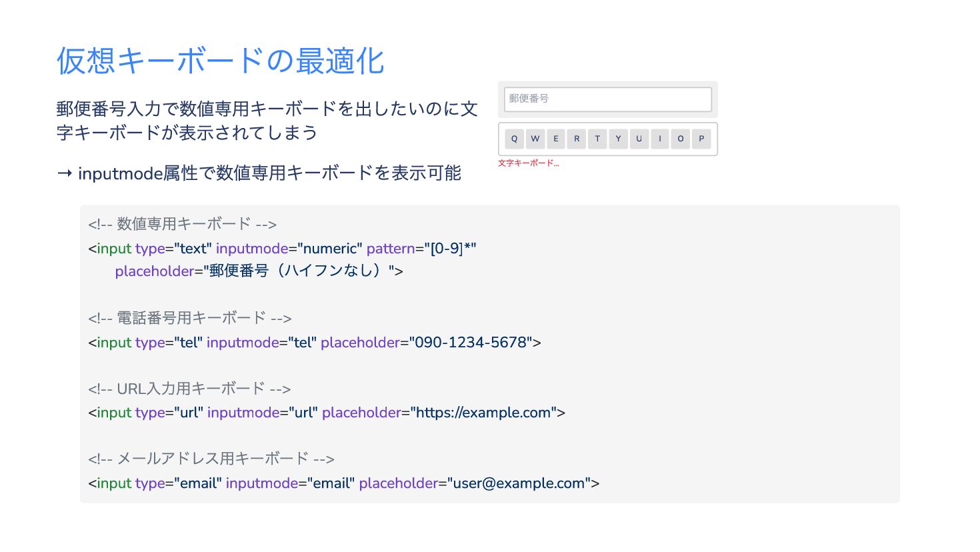Viewport: 980px width, 552px height.
Task: Tap the P key on virtual keyboard
Action: pos(701,139)
